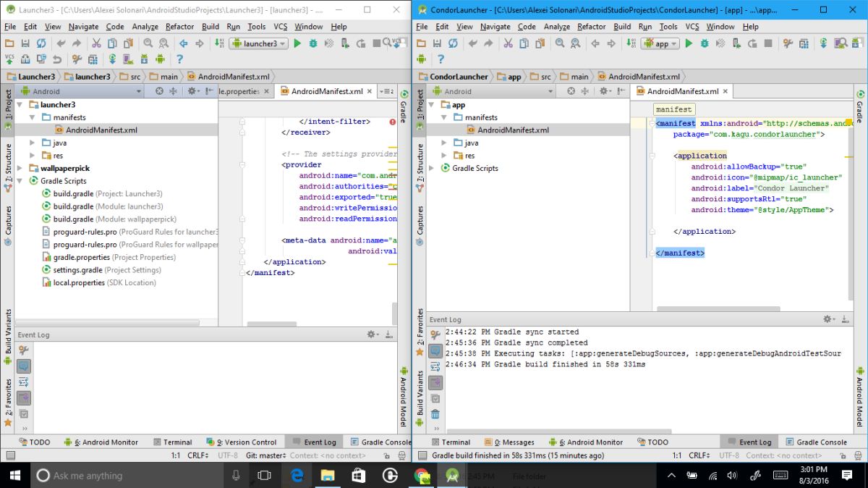Click Find magnifier icon in Launcher3 toolbar
The width and height of the screenshot is (868, 488).
tap(148, 43)
